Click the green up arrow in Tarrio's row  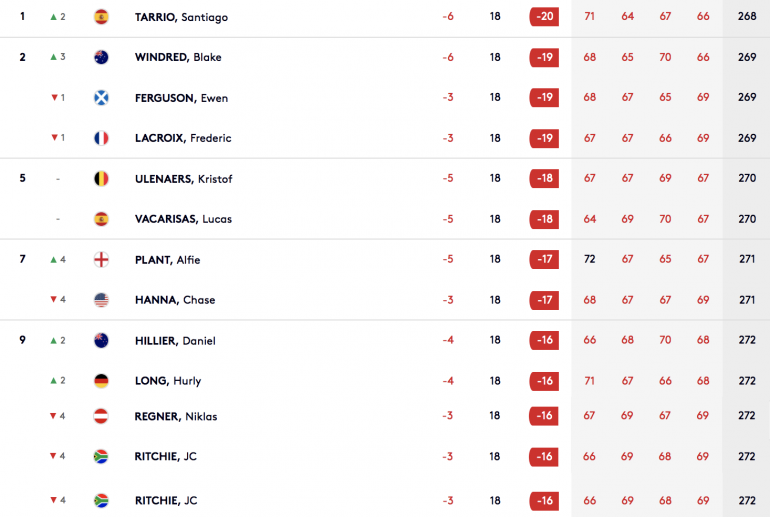pos(54,17)
